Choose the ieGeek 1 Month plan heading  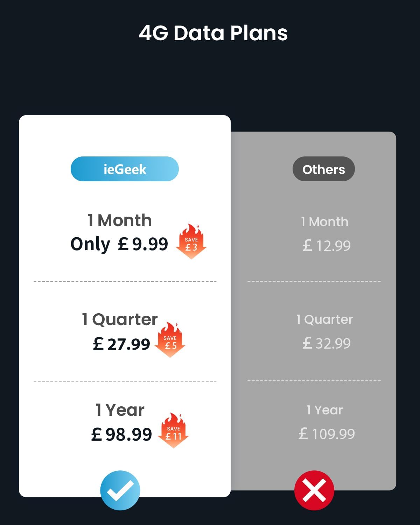pos(119,220)
